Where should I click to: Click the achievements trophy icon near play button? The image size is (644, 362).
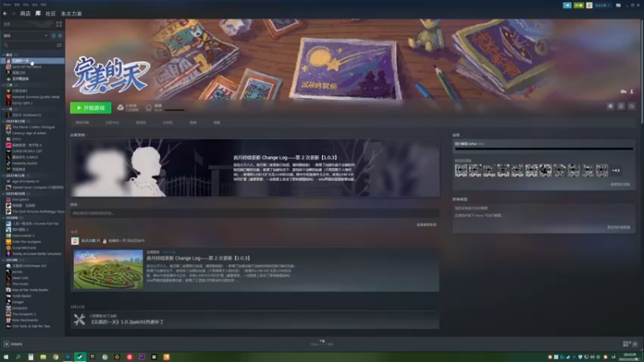pyautogui.click(x=149, y=108)
